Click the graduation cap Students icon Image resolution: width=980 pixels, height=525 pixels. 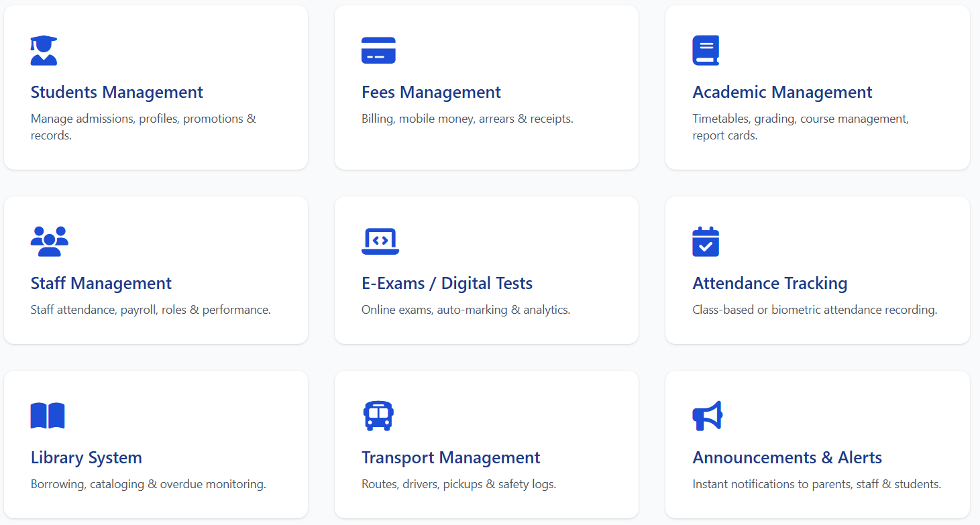pos(44,50)
